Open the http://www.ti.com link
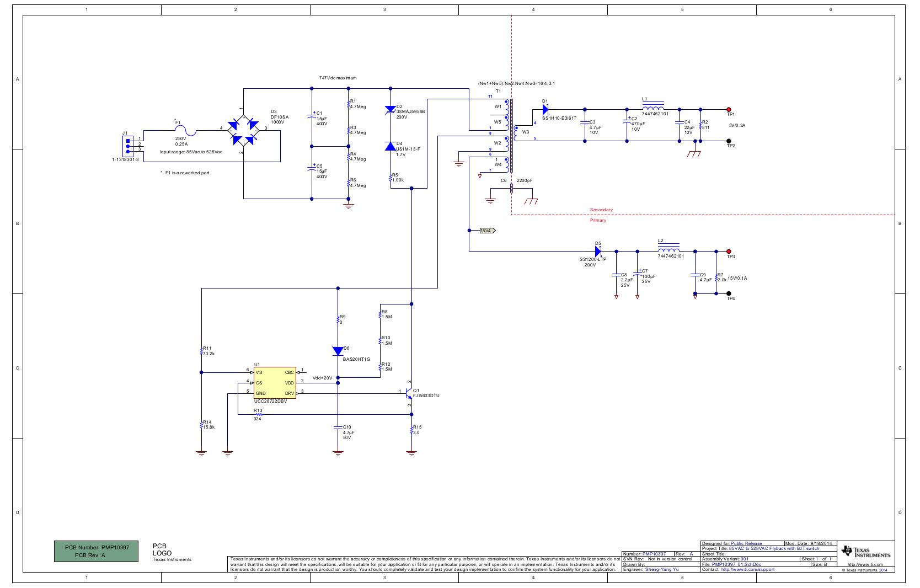Screen dimensions: 920x588 [864, 564]
